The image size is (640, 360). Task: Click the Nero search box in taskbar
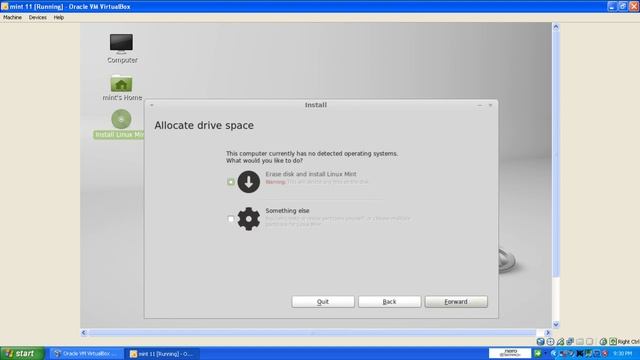(x=510, y=353)
